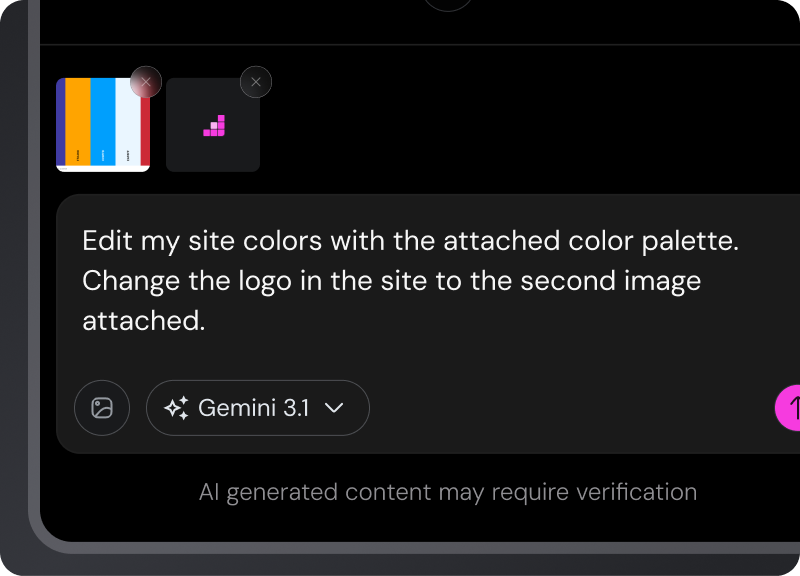Click the pink pixel logo icon
Viewport: 800px width, 576px height.
pyautogui.click(x=215, y=126)
